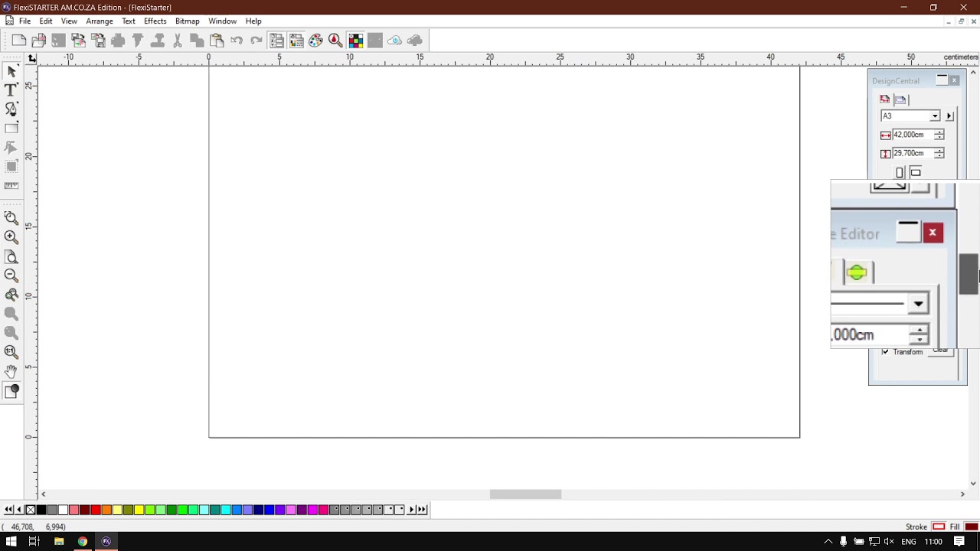The image size is (980, 551).
Task: Click the Stroke color indicator
Action: point(939,527)
